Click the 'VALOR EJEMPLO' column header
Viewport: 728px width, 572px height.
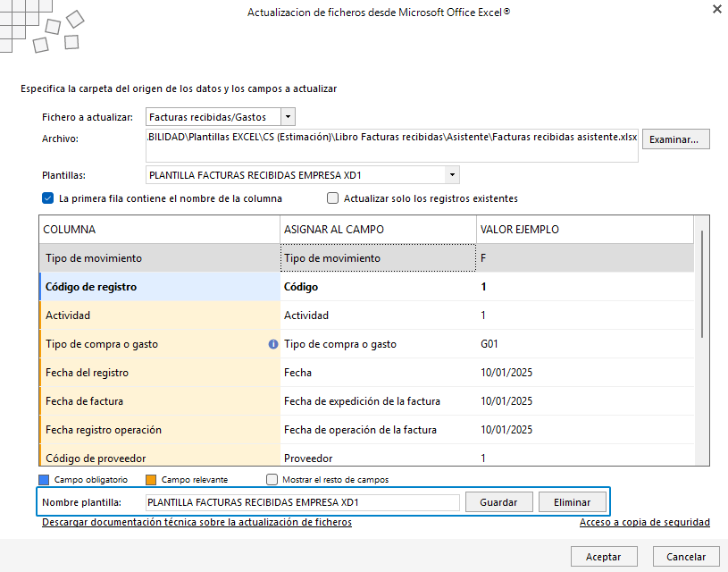(585, 230)
